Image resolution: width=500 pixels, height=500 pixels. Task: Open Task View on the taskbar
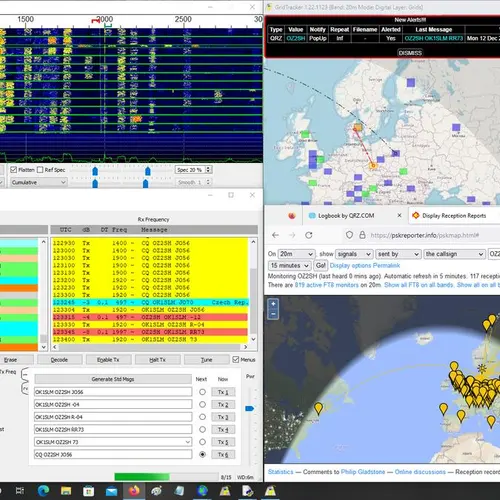coord(20,491)
